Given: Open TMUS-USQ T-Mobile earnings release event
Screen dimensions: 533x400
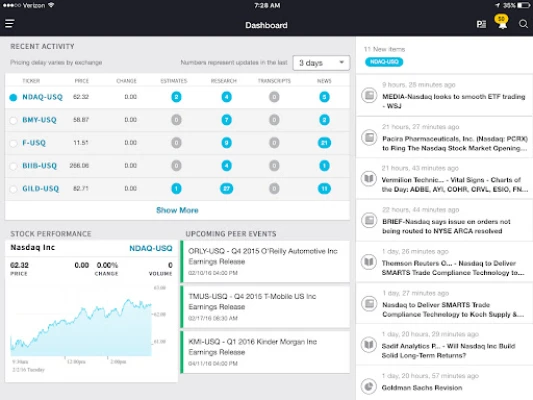Looking at the screenshot, I should [265, 307].
